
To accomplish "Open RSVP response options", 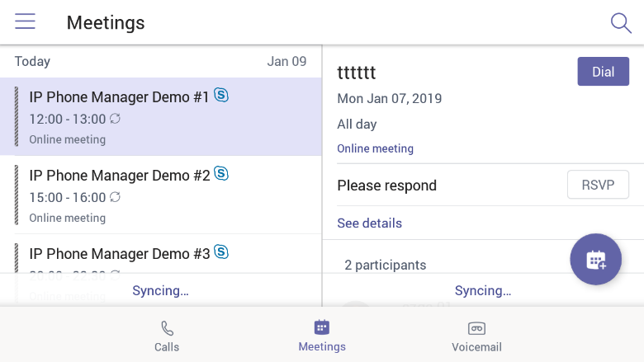I will click(598, 185).
